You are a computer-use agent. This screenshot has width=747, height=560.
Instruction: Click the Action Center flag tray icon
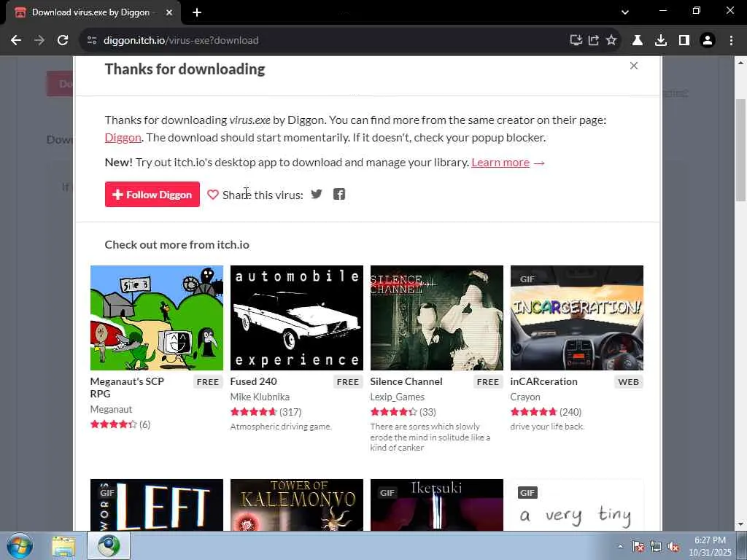pos(638,547)
